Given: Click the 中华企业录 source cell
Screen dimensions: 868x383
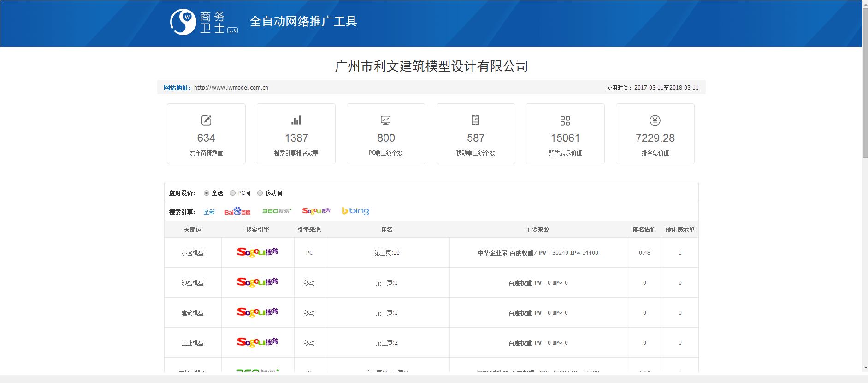Looking at the screenshot, I should point(538,253).
